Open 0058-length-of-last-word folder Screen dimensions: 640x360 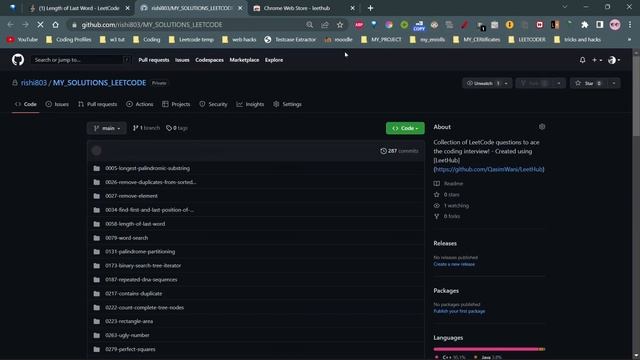pyautogui.click(x=135, y=224)
